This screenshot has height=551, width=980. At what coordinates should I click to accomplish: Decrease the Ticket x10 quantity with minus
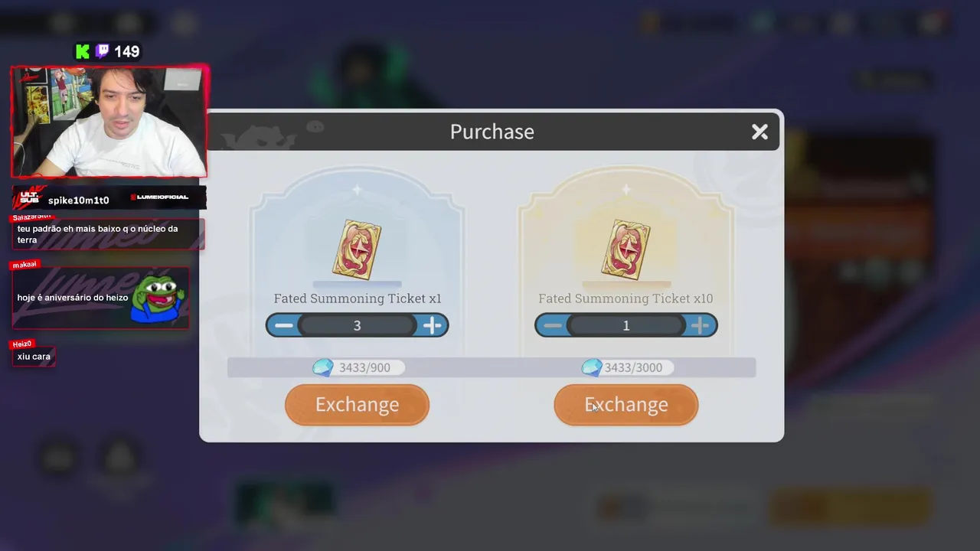(x=553, y=325)
